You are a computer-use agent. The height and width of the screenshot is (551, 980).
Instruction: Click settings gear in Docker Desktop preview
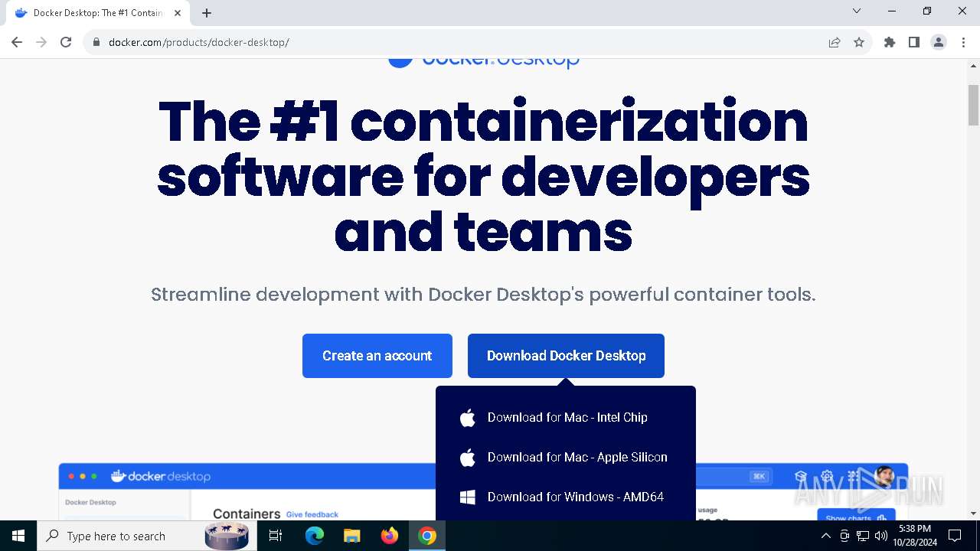827,476
